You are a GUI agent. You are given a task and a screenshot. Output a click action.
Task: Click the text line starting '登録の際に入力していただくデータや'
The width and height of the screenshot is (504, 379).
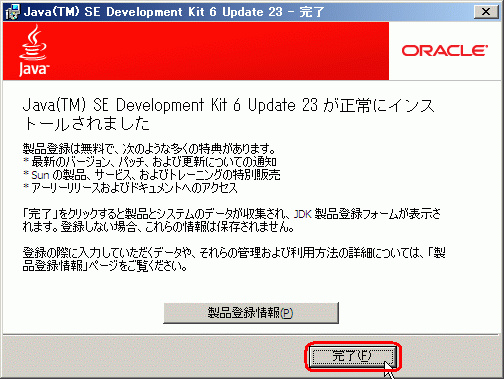click(x=234, y=253)
